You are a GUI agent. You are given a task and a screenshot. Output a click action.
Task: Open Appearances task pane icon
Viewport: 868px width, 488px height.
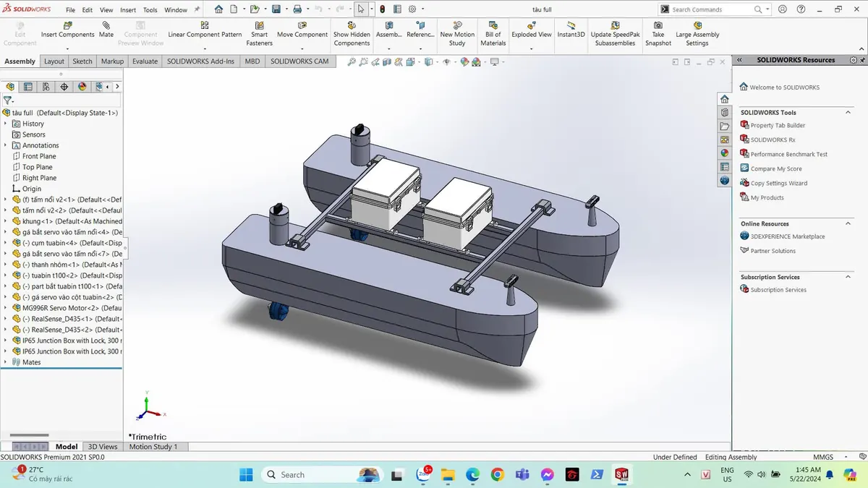click(725, 153)
